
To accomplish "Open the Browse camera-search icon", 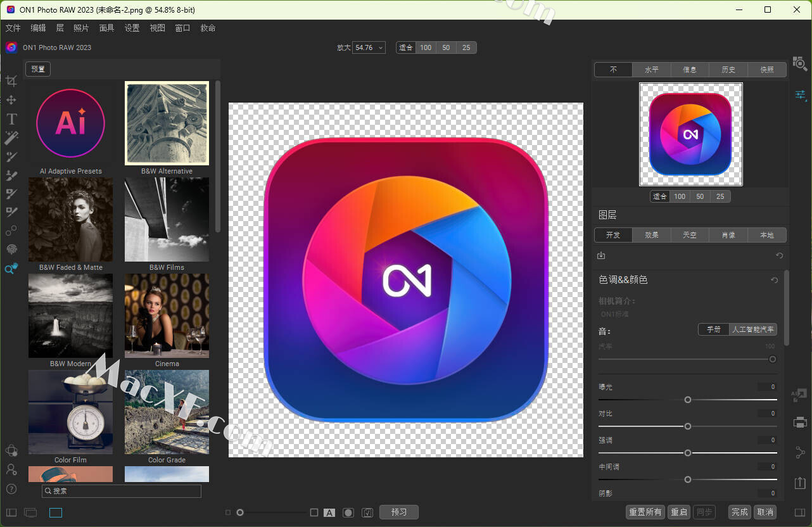I will (800, 63).
